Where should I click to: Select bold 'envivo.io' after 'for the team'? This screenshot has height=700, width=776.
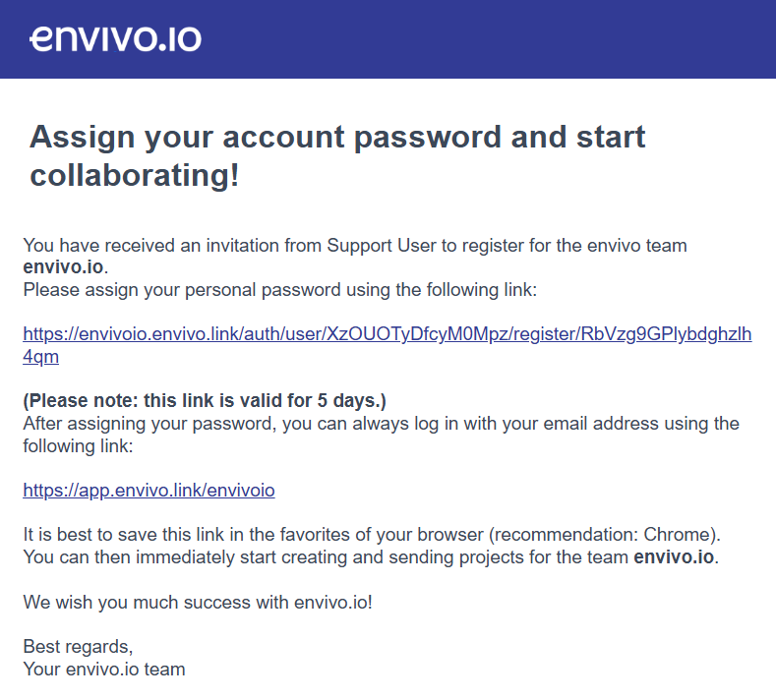point(674,557)
